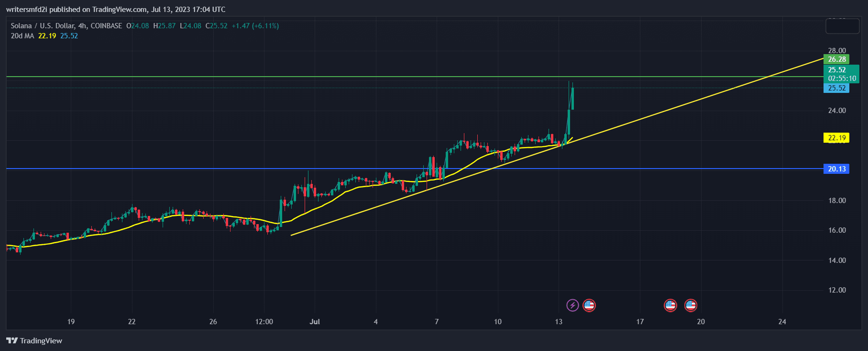Click the dark empty box at top-right
Viewport: 868px width, 351px height.
click(x=842, y=26)
